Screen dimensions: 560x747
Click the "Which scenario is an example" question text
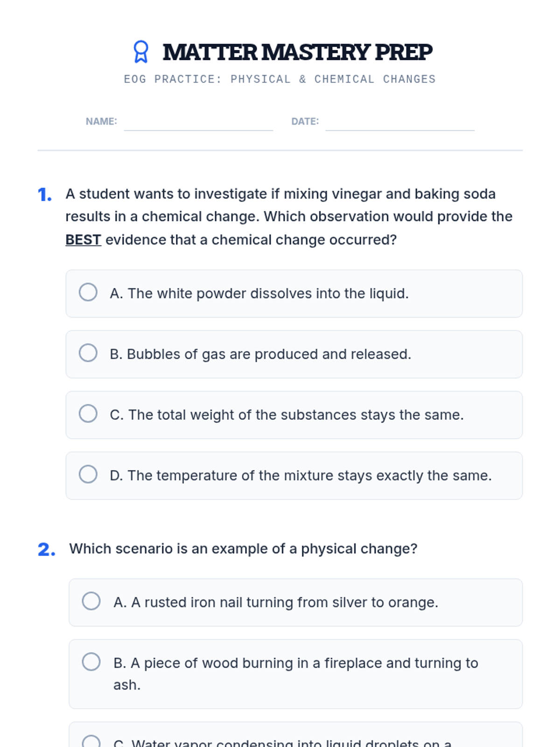243,549
